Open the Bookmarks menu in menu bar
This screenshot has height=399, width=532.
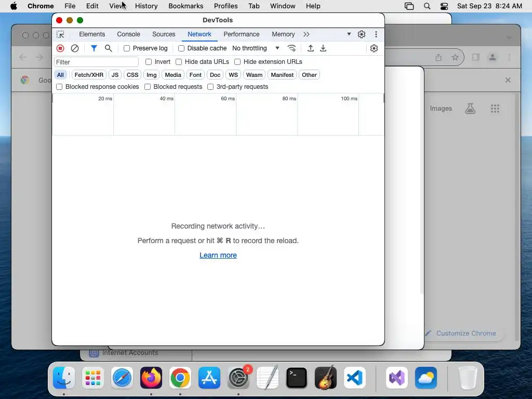(x=186, y=6)
